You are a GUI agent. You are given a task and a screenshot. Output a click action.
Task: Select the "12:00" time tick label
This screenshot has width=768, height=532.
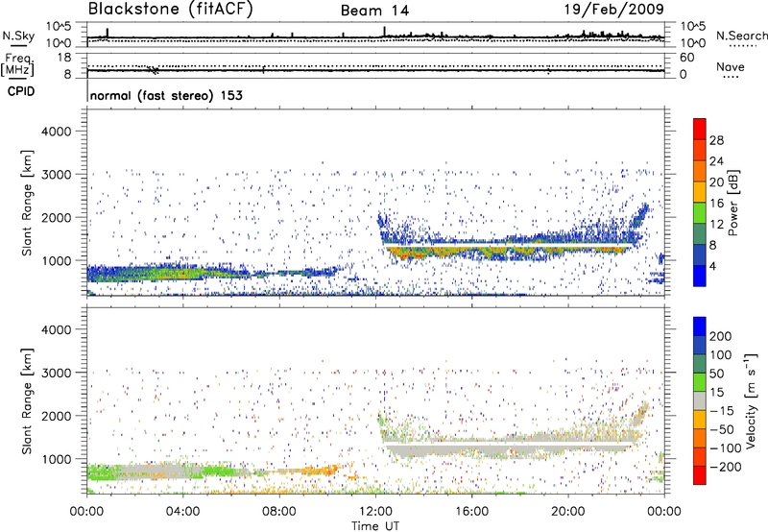[375, 512]
